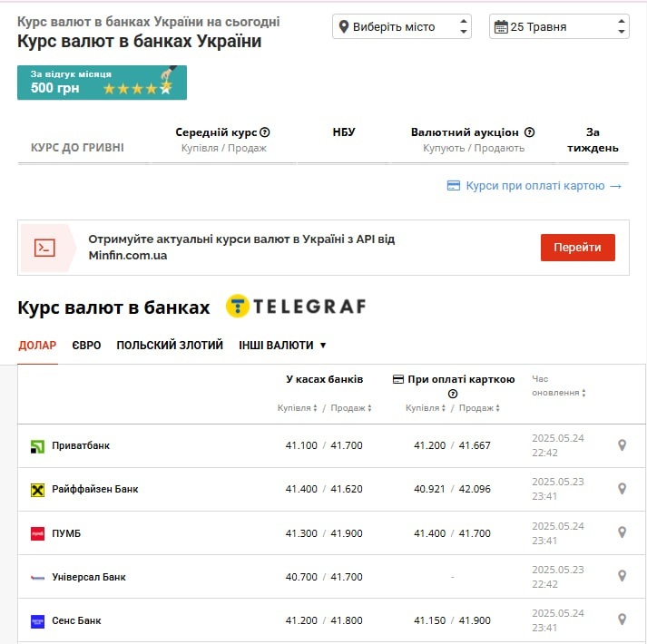Open the Виберіть місто city dropdown
The image size is (647, 644).
(x=402, y=27)
